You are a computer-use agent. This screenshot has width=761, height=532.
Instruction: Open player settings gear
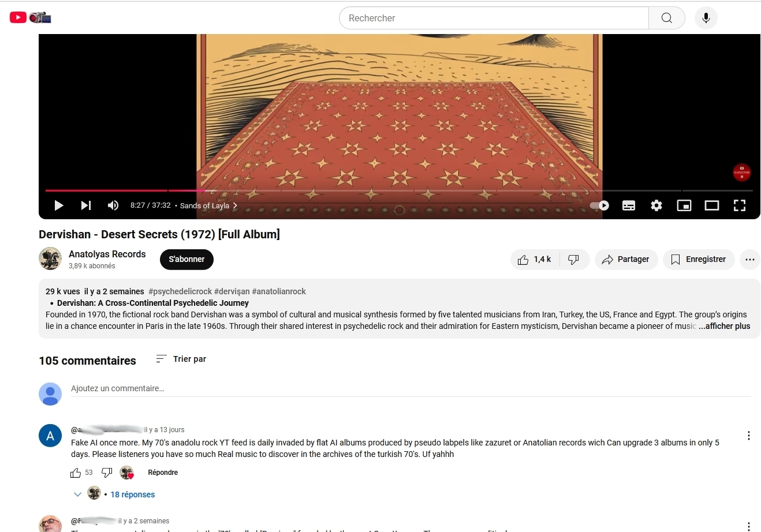656,205
